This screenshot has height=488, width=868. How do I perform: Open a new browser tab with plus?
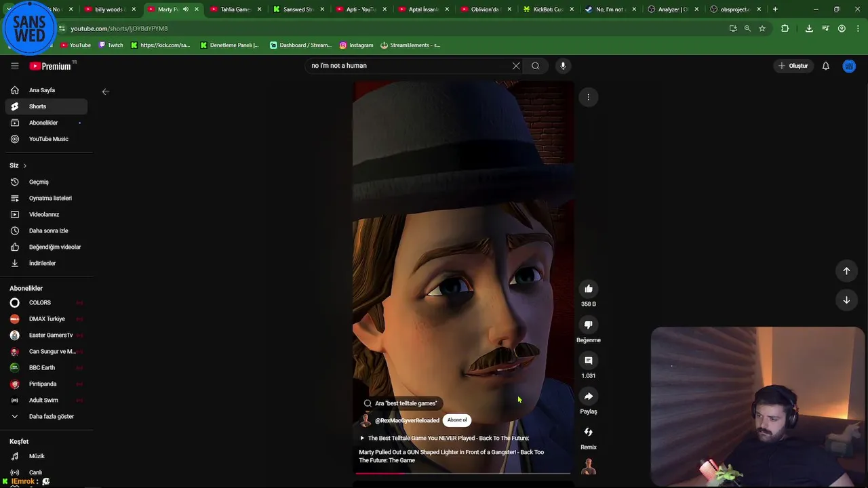pyautogui.click(x=775, y=9)
